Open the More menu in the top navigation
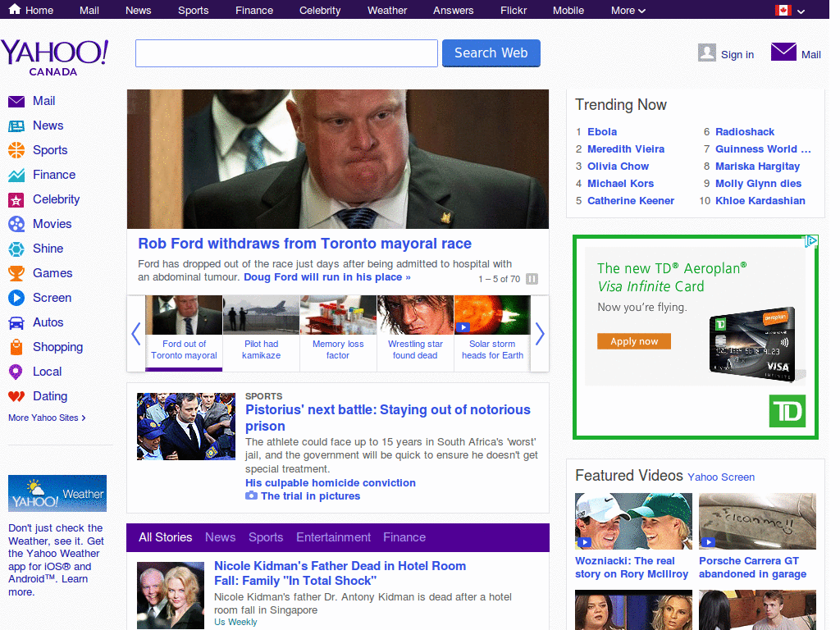 (x=628, y=10)
